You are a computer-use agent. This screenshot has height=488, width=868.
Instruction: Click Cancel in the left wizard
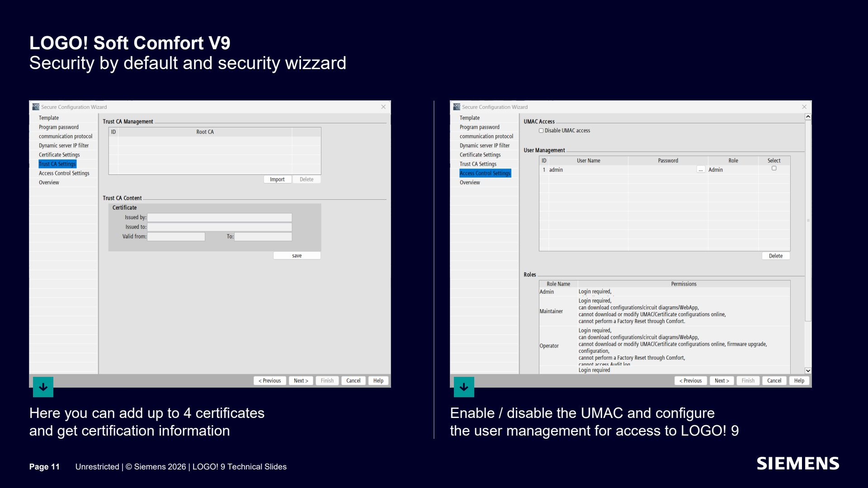tap(354, 381)
